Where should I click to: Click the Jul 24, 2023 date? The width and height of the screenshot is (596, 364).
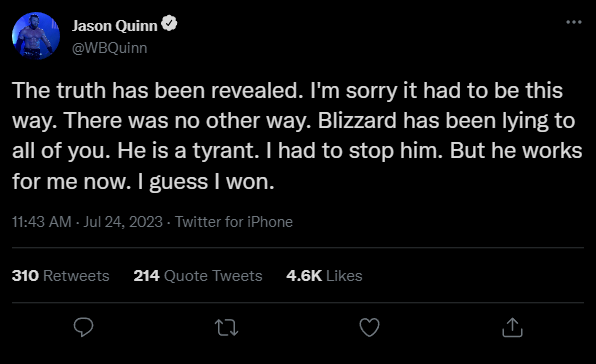(x=123, y=222)
